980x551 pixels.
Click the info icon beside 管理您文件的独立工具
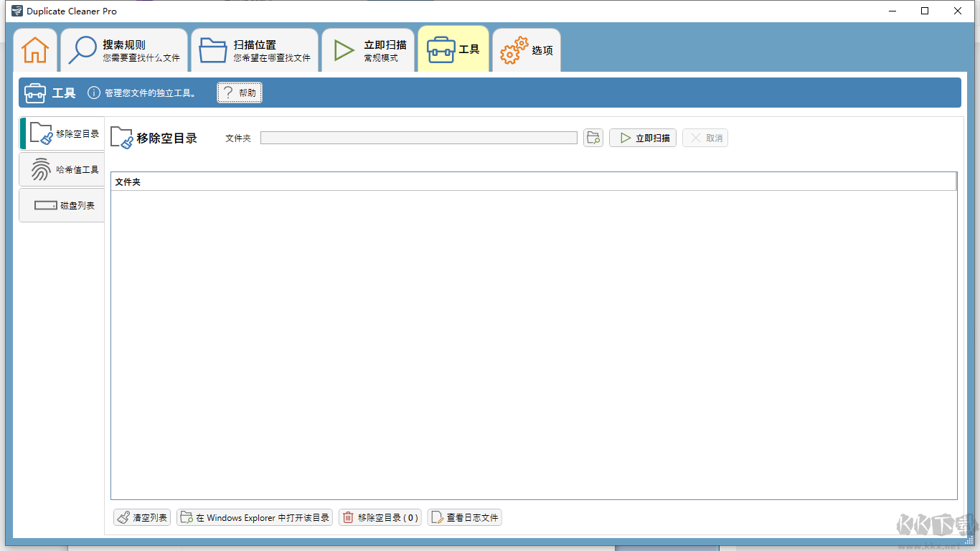pos(94,93)
